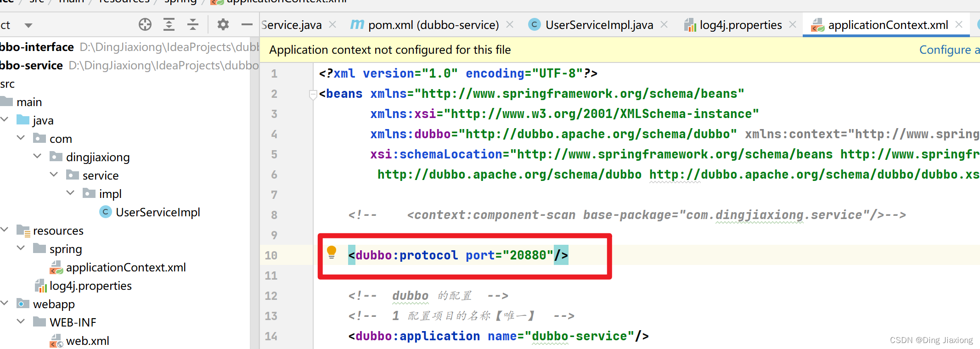Click the intention light bulb on line 10
980x349 pixels.
[332, 252]
